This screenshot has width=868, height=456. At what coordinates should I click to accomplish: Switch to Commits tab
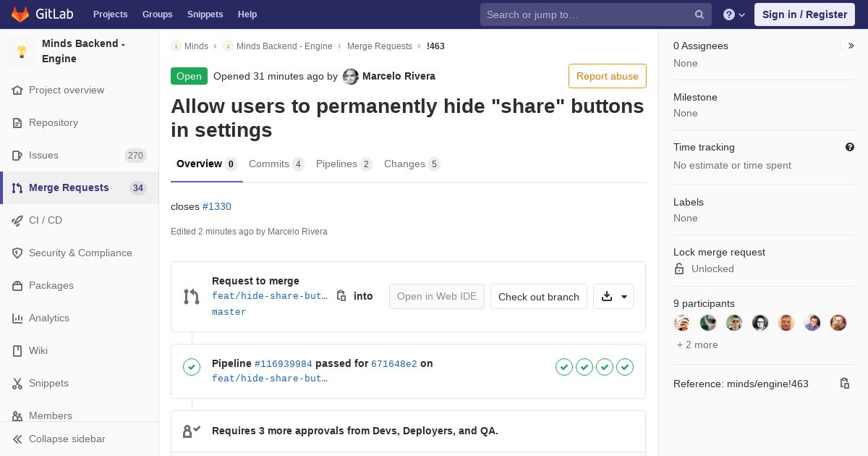pos(276,164)
